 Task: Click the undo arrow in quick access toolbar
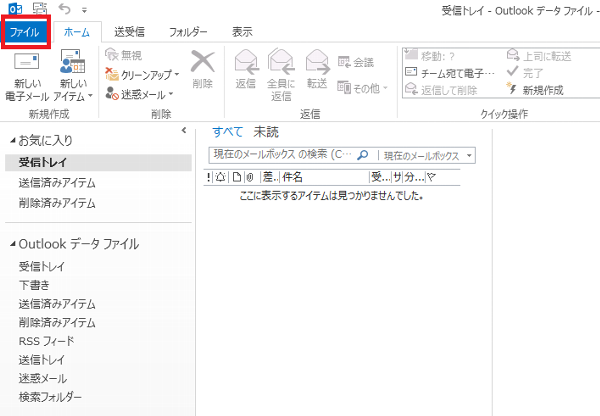click(x=64, y=9)
